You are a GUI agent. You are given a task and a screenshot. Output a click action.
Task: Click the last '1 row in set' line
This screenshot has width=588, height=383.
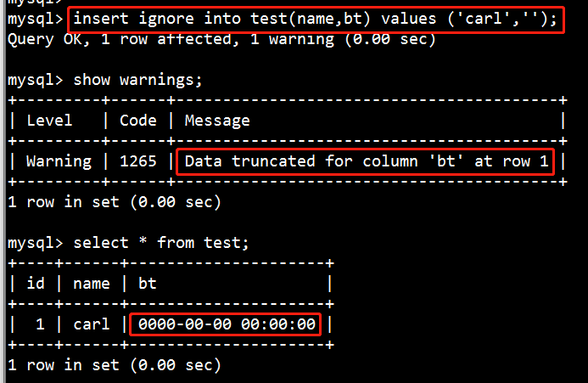click(x=114, y=365)
